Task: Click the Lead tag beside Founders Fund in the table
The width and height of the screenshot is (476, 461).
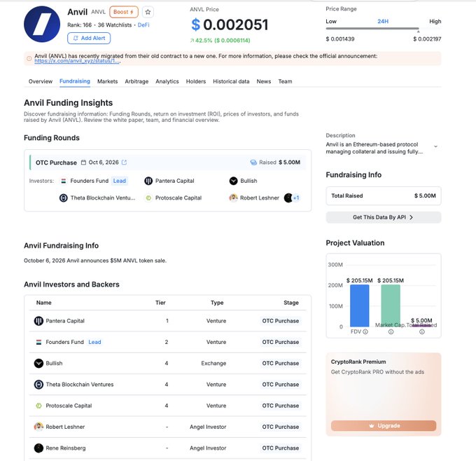Action: (94, 342)
